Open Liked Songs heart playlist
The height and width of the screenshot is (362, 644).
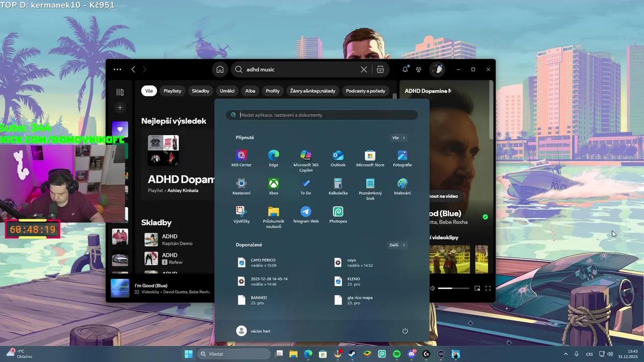(x=120, y=129)
